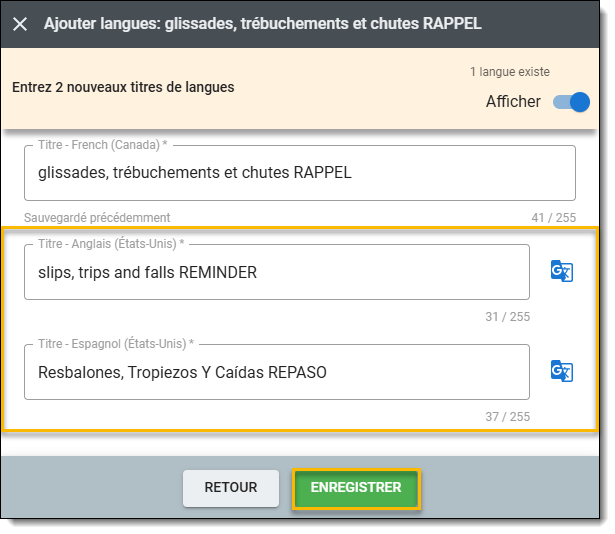Screen dimensions: 615x534
Task: Click the dialog header title text
Action: 262,23
